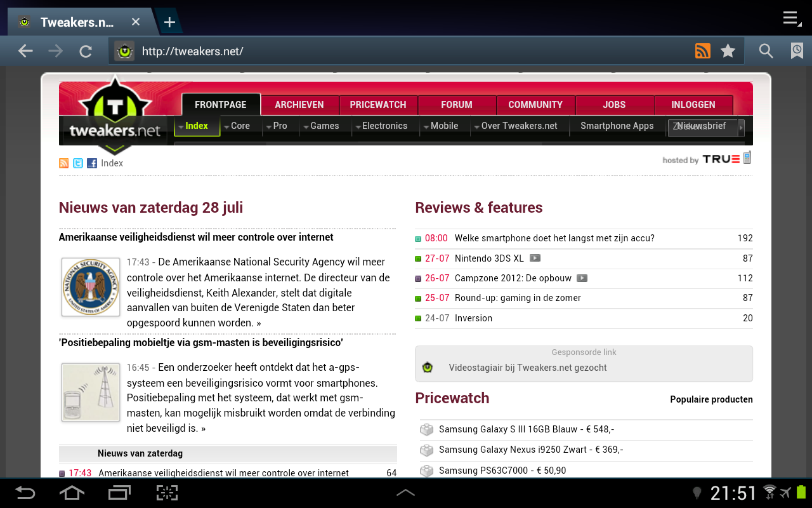Click the Pricewatch section heading
Viewport: 812px width, 508px height.
coord(452,398)
